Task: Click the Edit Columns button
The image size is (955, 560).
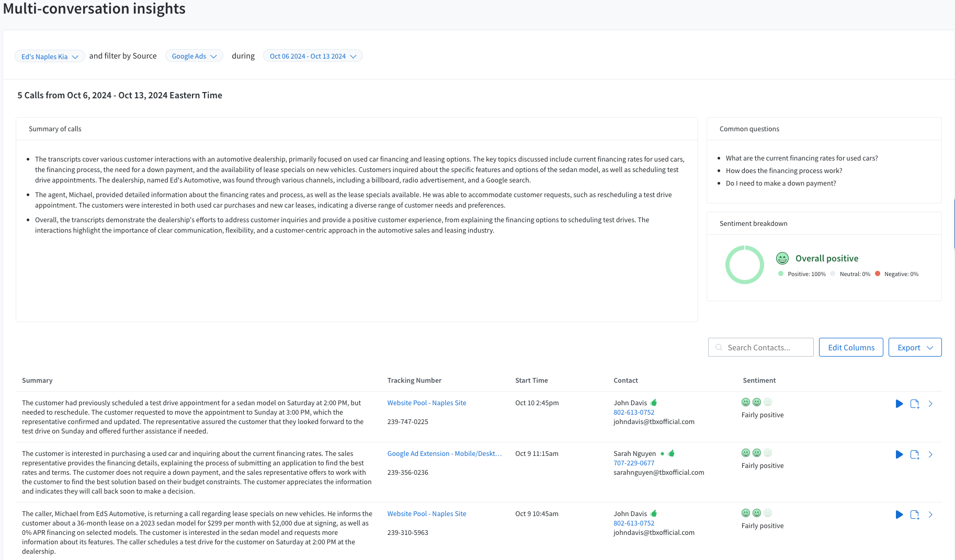Action: coord(851,347)
